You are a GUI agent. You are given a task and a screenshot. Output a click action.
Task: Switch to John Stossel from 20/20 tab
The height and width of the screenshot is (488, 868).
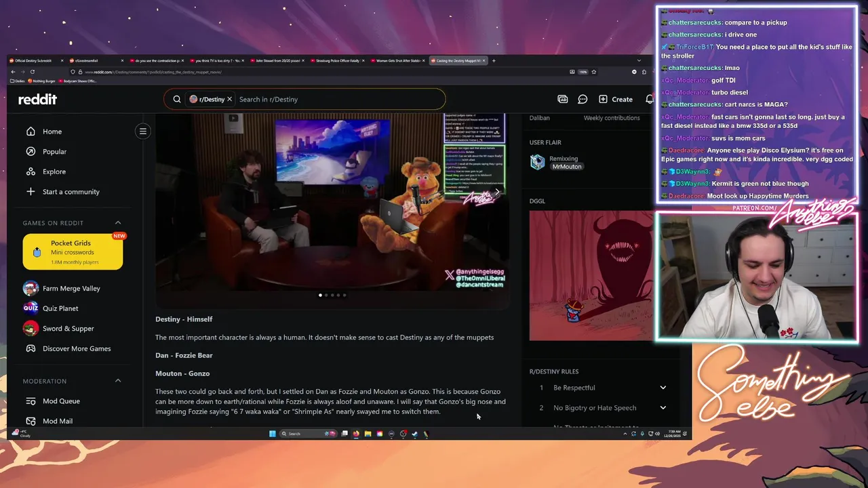[277, 61]
